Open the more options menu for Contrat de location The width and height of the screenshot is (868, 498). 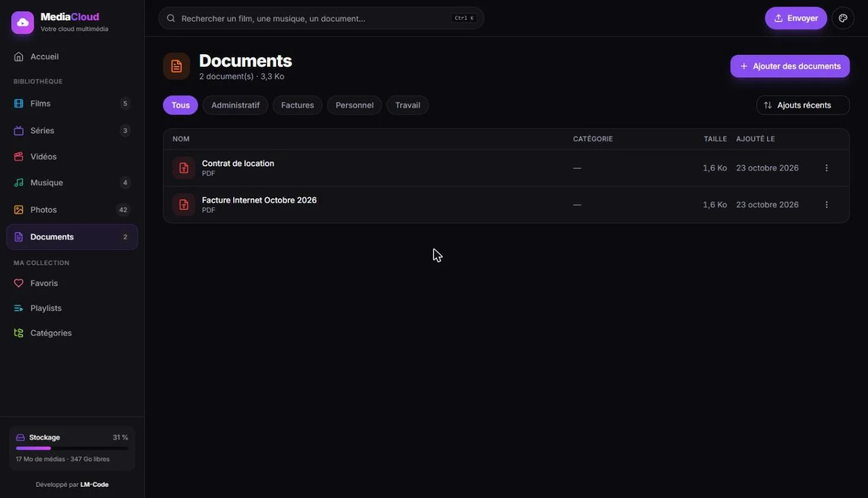[x=826, y=168]
